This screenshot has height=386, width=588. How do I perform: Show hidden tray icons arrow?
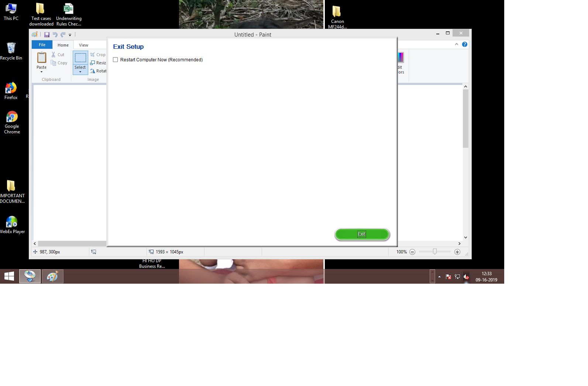coord(439,277)
